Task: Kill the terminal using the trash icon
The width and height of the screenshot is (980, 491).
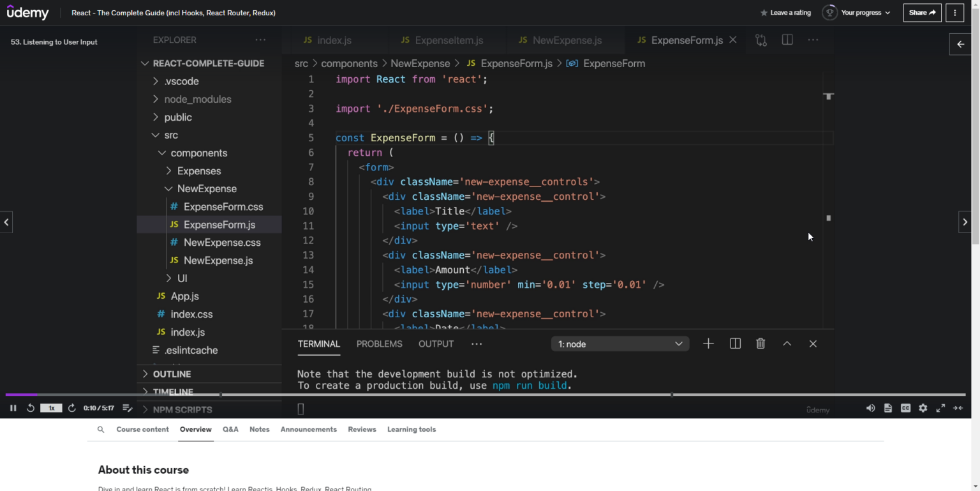Action: pyautogui.click(x=760, y=344)
